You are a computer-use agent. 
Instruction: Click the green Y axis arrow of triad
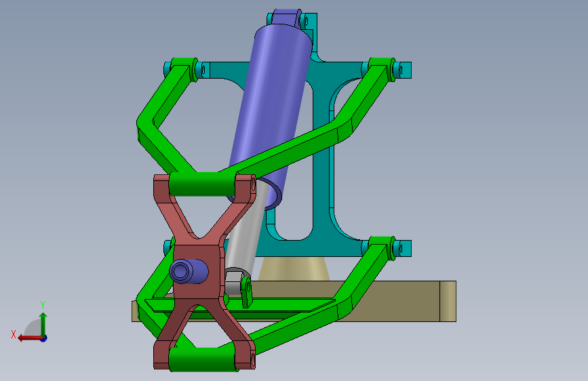43,324
